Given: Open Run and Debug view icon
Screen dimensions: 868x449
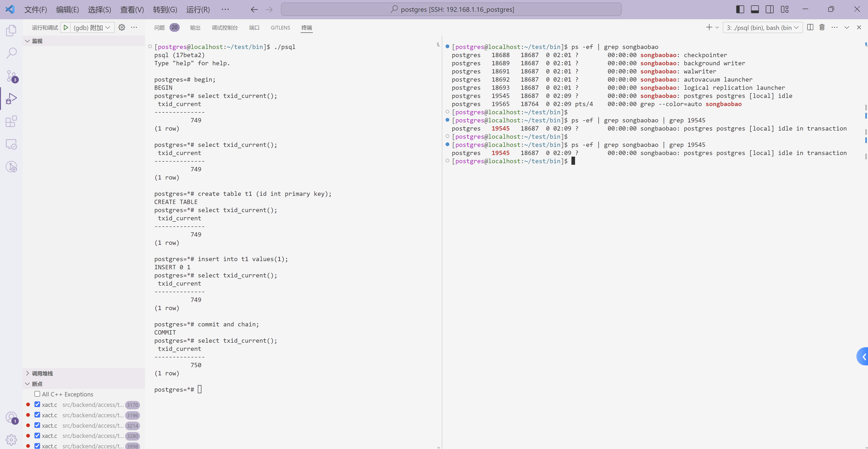Looking at the screenshot, I should (x=11, y=98).
